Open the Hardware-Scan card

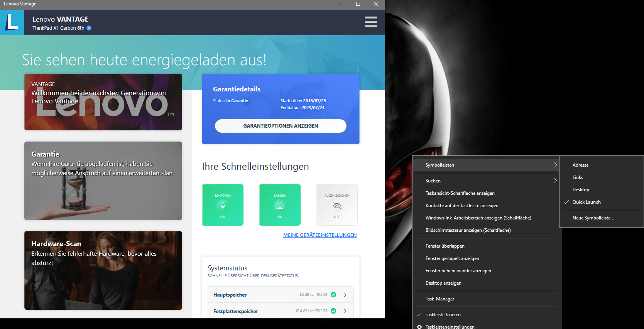coord(103,270)
